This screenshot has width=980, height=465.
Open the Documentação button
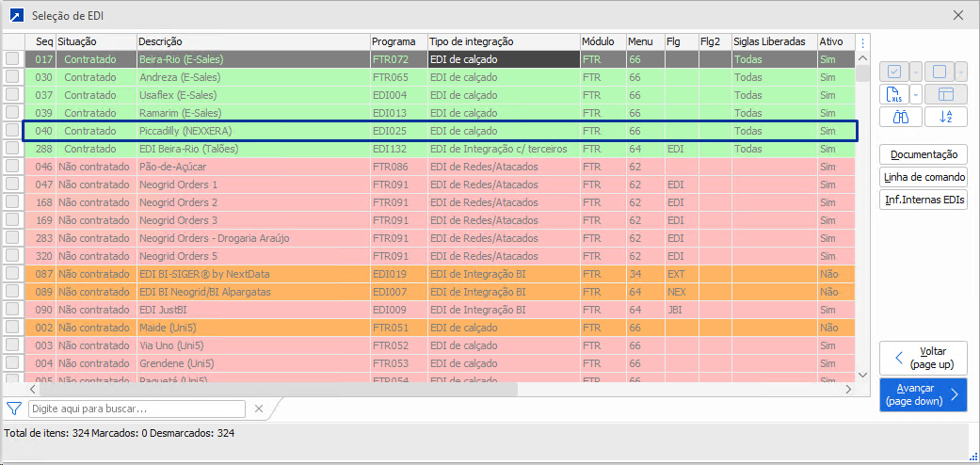[924, 154]
